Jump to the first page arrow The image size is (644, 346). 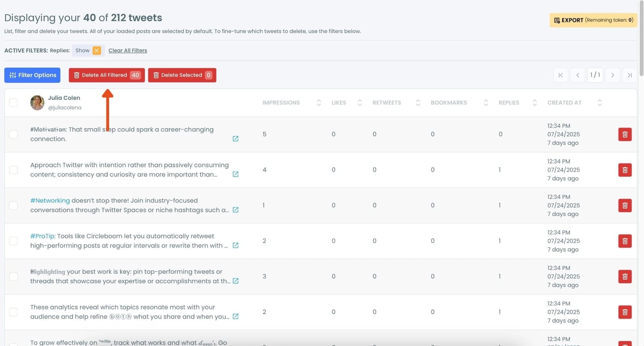pyautogui.click(x=560, y=75)
